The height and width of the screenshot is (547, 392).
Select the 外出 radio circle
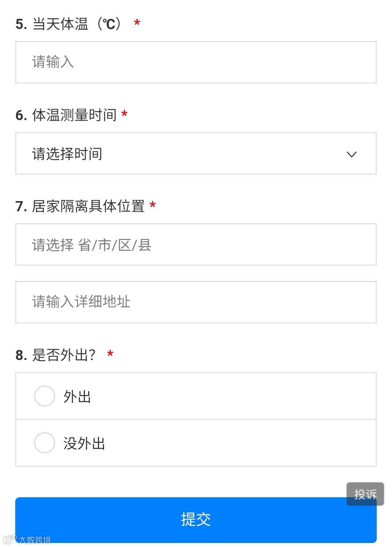pos(44,396)
